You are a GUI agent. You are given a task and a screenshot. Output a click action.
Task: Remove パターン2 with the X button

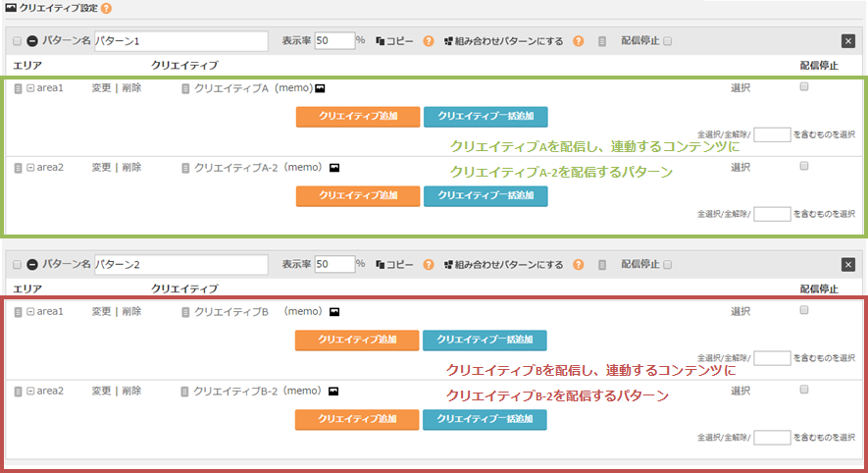[x=848, y=265]
